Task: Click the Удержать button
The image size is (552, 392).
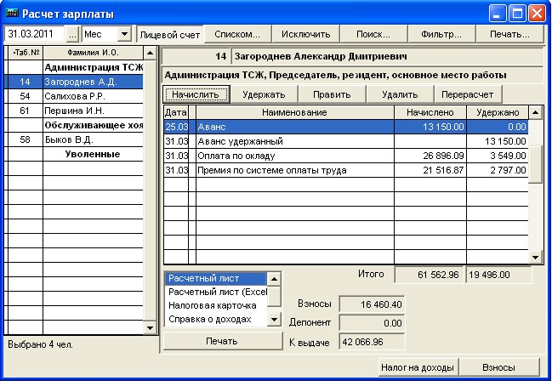Action: [x=264, y=94]
